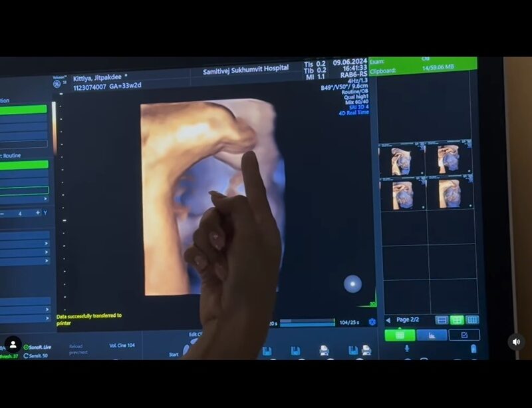
Task: Switch clipboard to three-by-three grid icon
Action: coord(472,319)
